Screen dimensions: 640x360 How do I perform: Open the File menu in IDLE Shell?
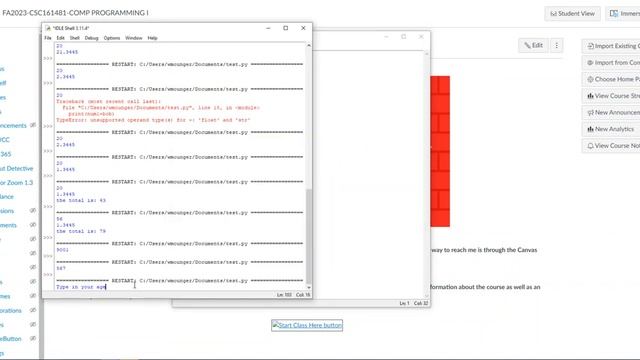pyautogui.click(x=48, y=38)
